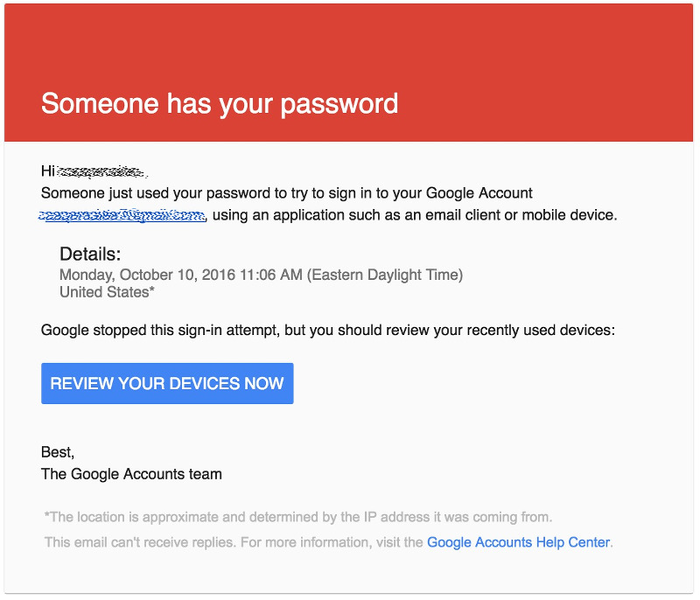Click the "United States*" location text
The image size is (700, 600).
point(107,292)
